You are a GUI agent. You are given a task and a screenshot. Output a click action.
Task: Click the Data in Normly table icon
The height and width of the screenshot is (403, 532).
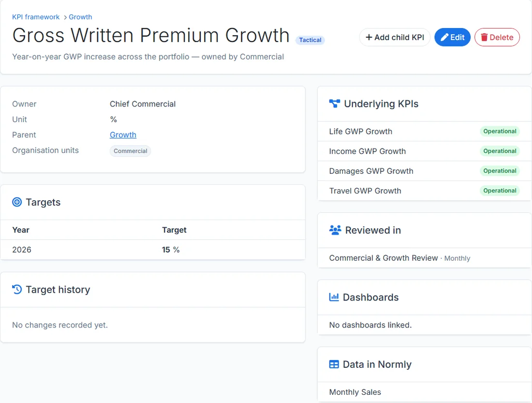tap(334, 364)
